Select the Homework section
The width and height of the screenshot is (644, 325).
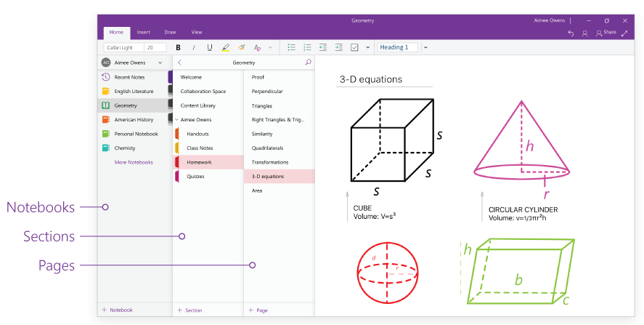[x=208, y=162]
